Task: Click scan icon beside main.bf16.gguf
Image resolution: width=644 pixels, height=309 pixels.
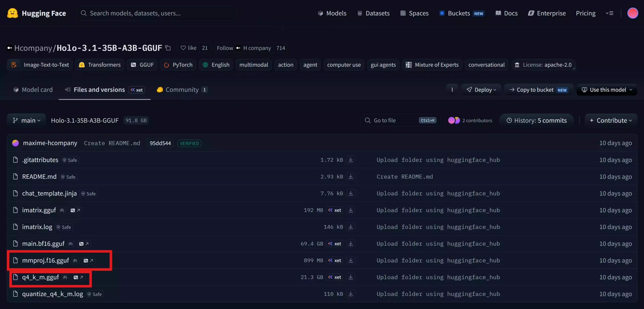Action: [71, 244]
